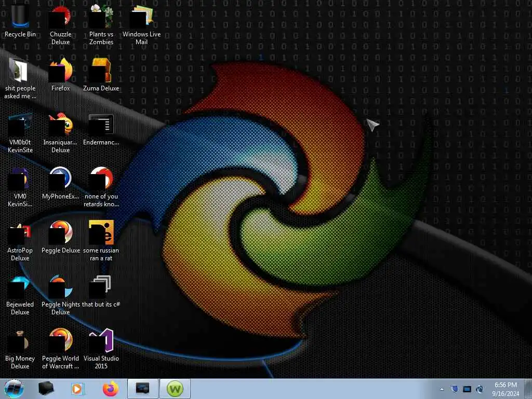Open the Recycle Bin icon
532x399 pixels.
coord(20,20)
